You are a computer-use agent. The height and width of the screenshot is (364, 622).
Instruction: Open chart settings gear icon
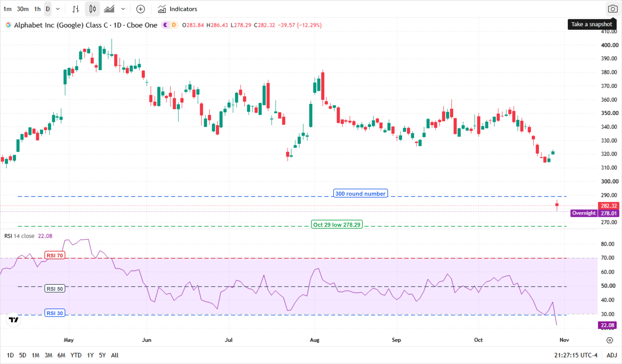click(610, 340)
